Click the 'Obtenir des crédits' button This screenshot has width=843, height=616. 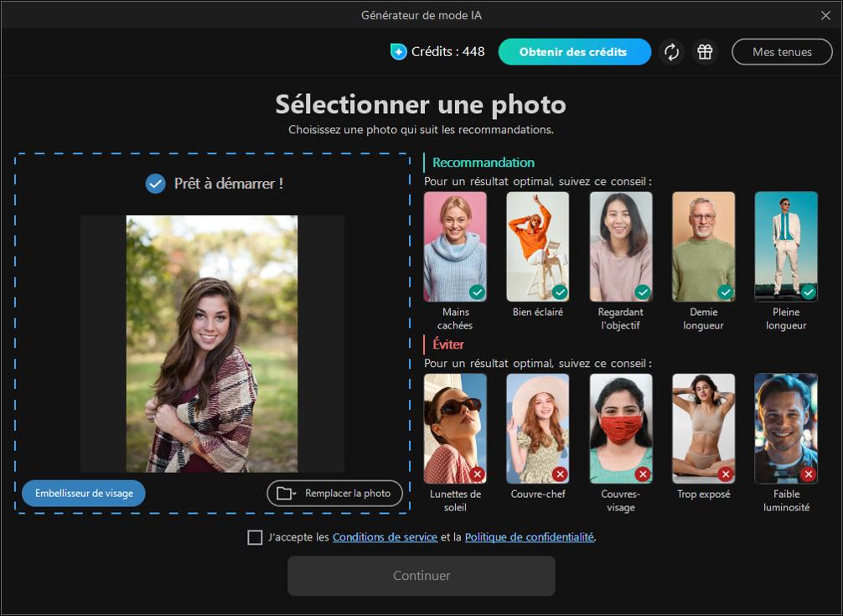point(574,52)
